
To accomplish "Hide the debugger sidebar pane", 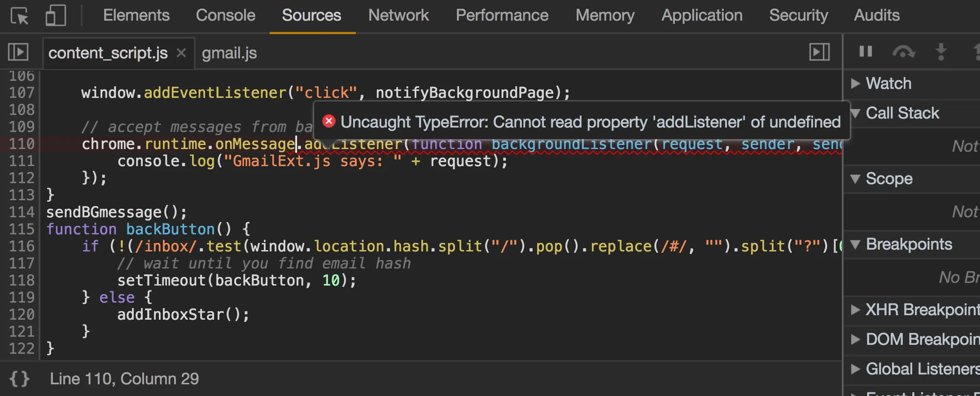I will tap(819, 52).
